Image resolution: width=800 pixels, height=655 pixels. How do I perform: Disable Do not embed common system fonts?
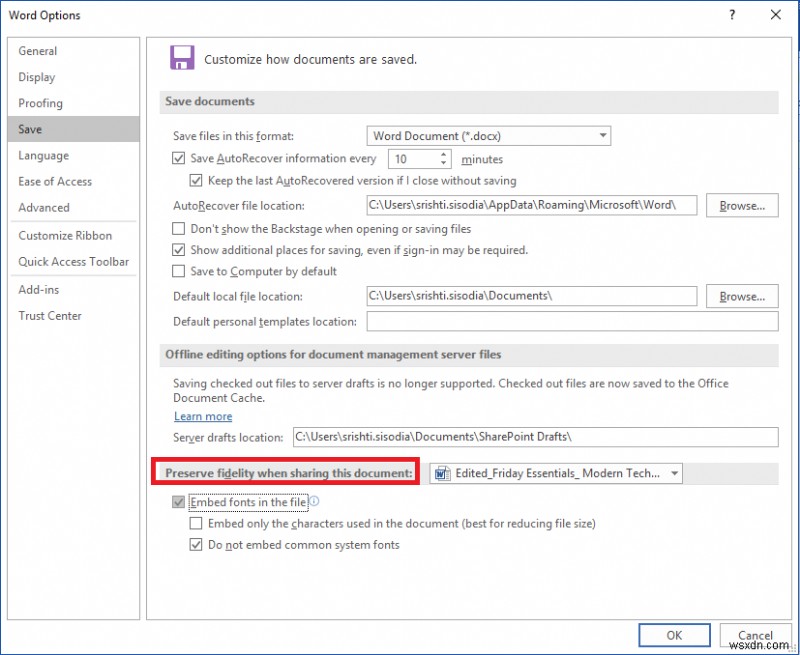point(196,544)
